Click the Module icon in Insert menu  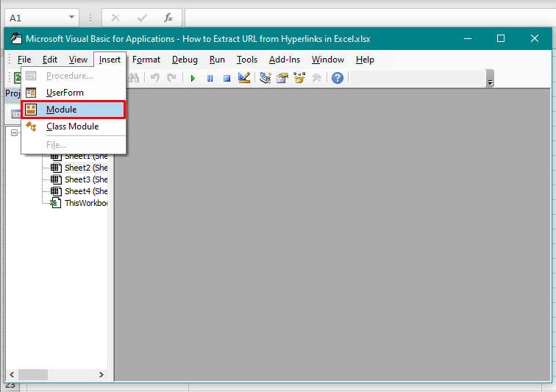31,110
